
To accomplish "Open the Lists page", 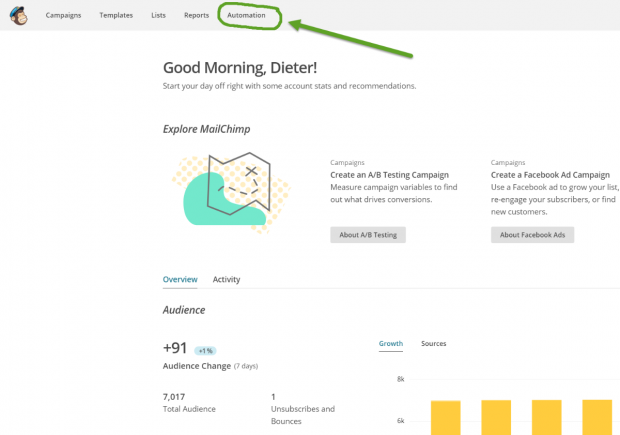I will (x=158, y=16).
